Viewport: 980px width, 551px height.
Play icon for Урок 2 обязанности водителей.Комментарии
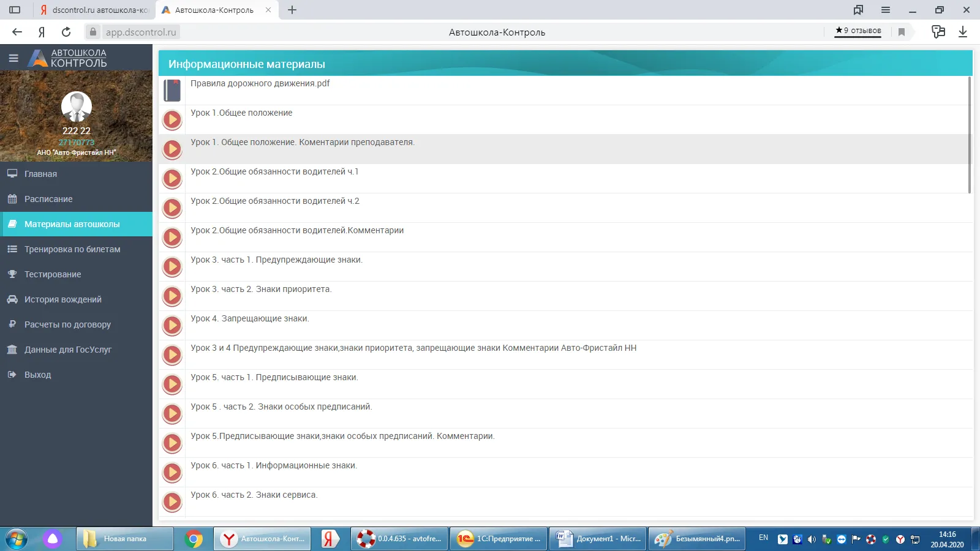click(172, 238)
